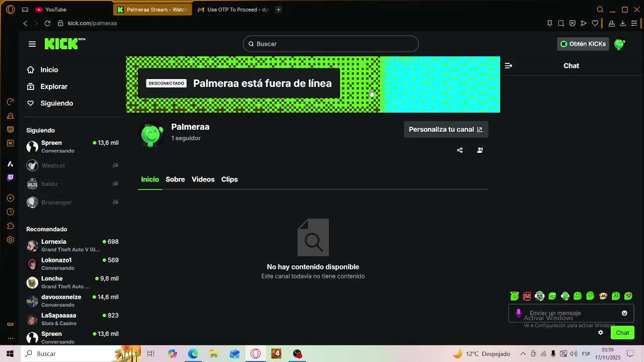The height and width of the screenshot is (362, 644).
Task: Open chat settings gear
Action: [x=600, y=333]
